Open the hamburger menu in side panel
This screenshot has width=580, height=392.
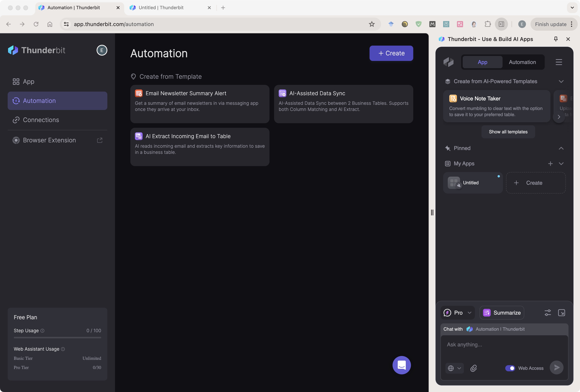559,62
